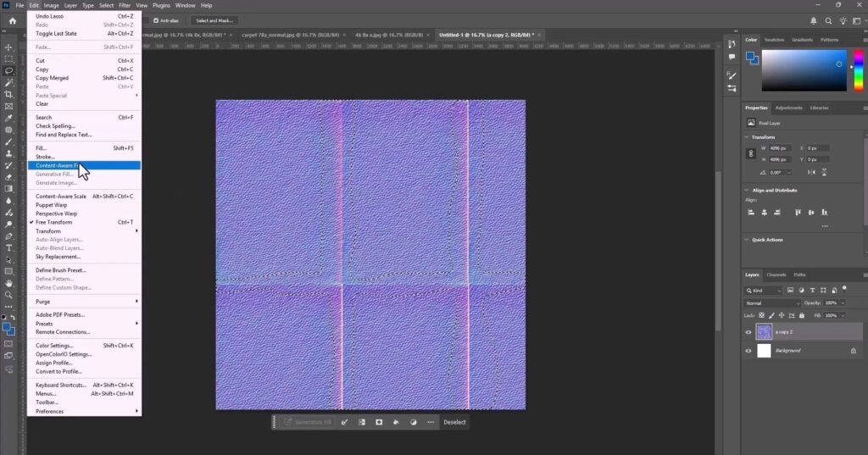The width and height of the screenshot is (868, 455).
Task: Open the Normal blend mode dropdown
Action: click(772, 303)
